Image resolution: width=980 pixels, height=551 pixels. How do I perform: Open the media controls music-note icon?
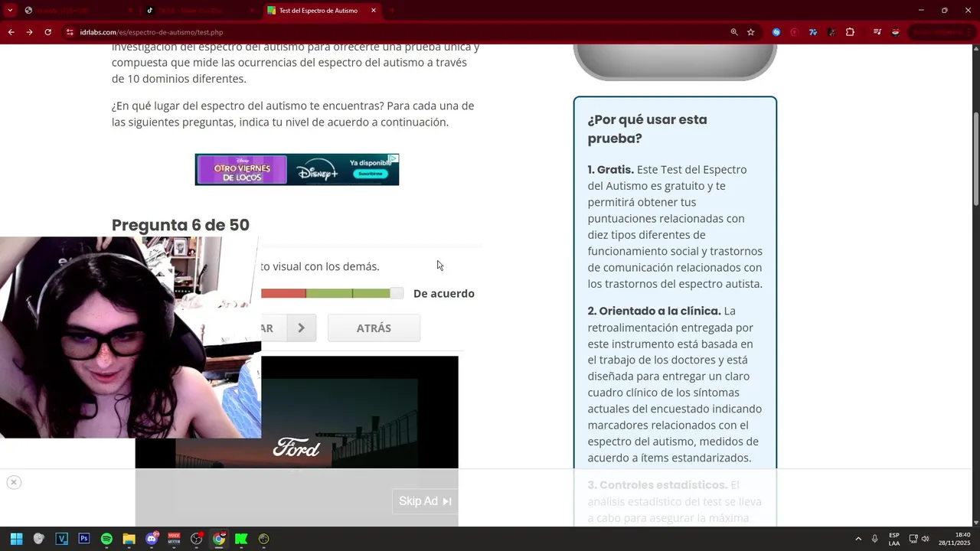pos(877,32)
